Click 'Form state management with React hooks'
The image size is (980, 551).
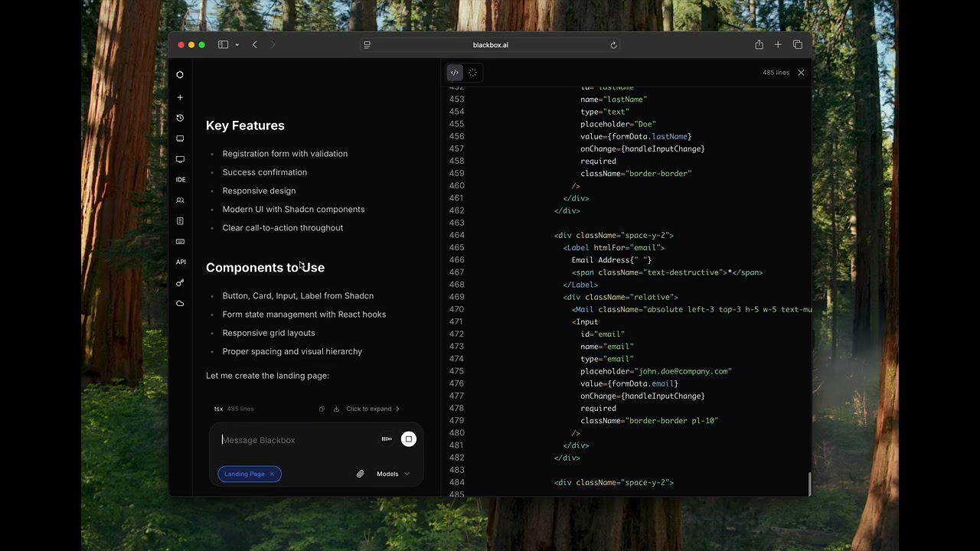pos(304,315)
